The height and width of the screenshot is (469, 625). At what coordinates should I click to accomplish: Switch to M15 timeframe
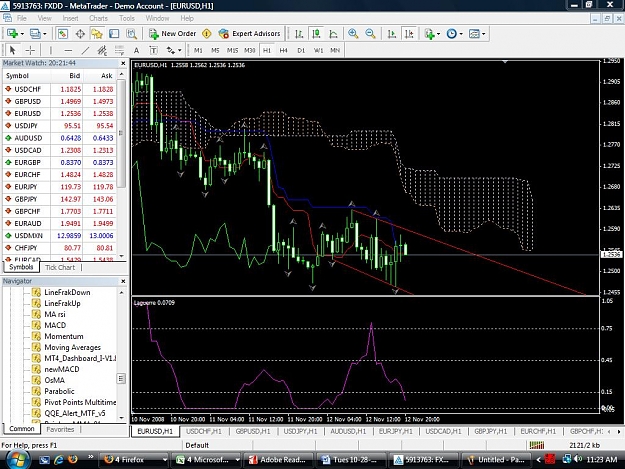[x=232, y=50]
